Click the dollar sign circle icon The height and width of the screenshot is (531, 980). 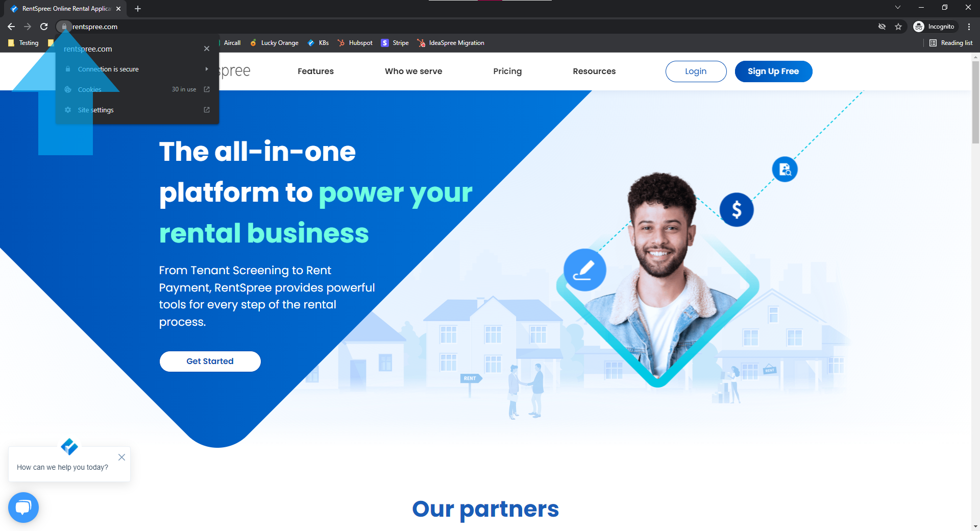pos(737,209)
